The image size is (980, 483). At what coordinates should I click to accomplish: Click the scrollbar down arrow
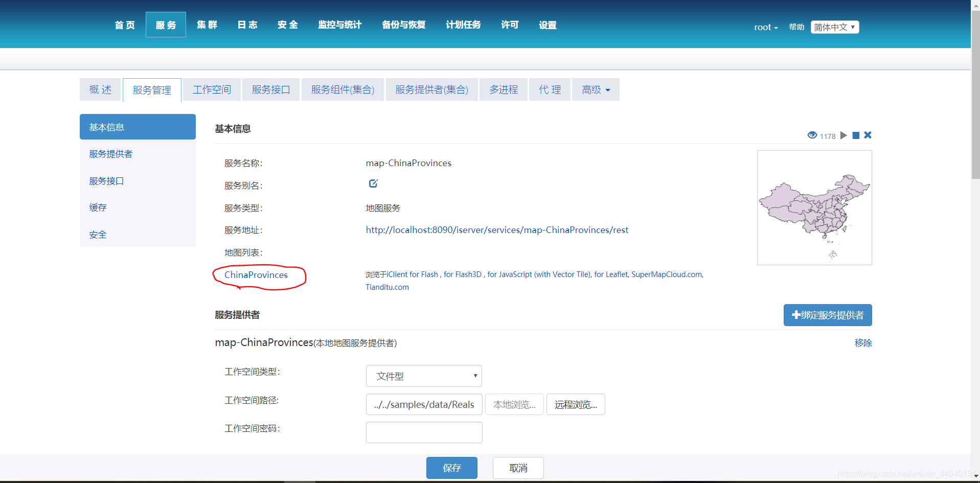point(975,476)
